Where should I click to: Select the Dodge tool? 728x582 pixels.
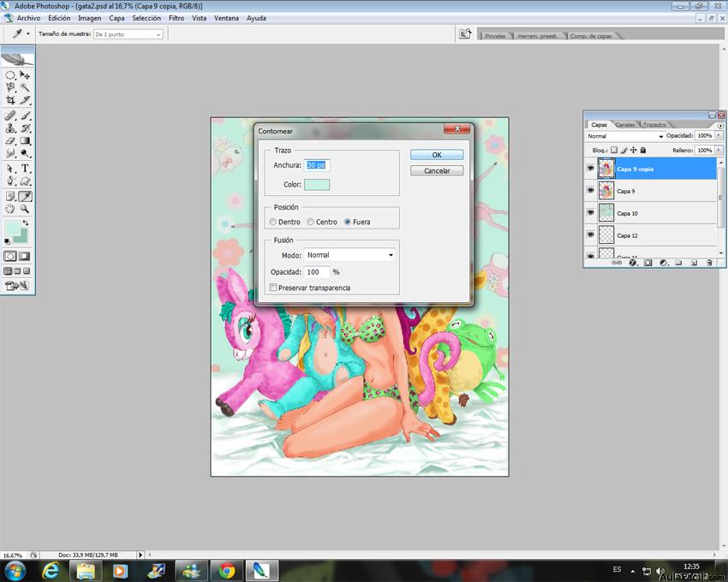[x=25, y=153]
